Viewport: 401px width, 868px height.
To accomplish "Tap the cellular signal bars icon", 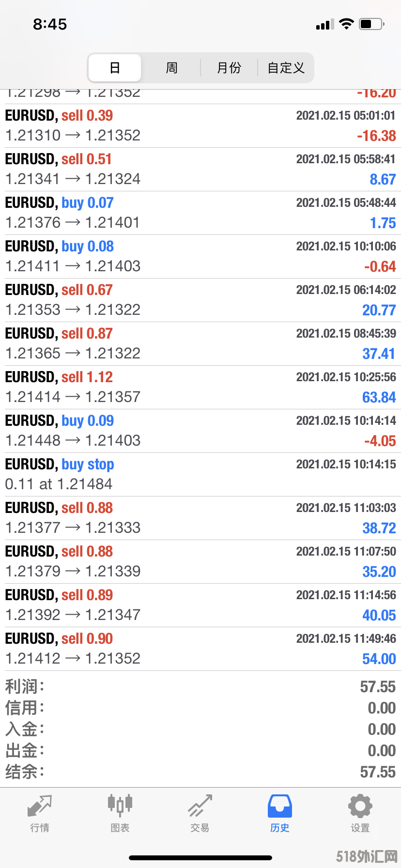I will (324, 24).
